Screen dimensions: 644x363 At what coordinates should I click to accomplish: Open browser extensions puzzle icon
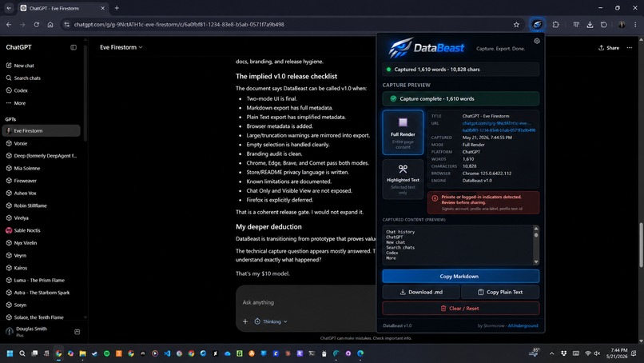[555, 25]
